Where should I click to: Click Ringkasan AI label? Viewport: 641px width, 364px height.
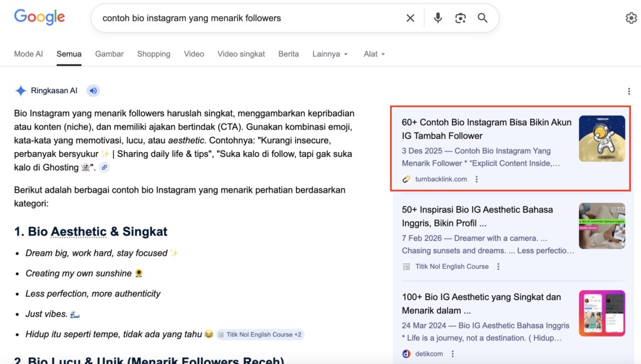[54, 91]
